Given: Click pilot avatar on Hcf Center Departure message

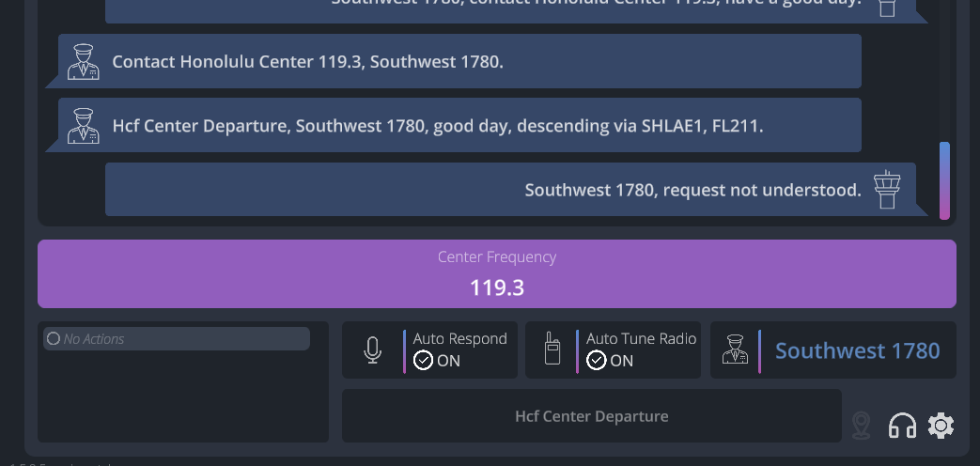Looking at the screenshot, I should pyautogui.click(x=83, y=126).
